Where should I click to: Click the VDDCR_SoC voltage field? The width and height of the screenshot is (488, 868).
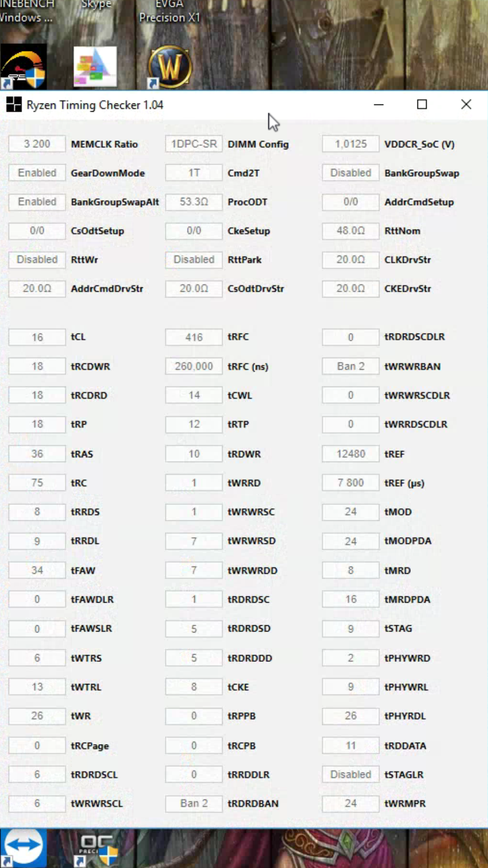pyautogui.click(x=351, y=144)
